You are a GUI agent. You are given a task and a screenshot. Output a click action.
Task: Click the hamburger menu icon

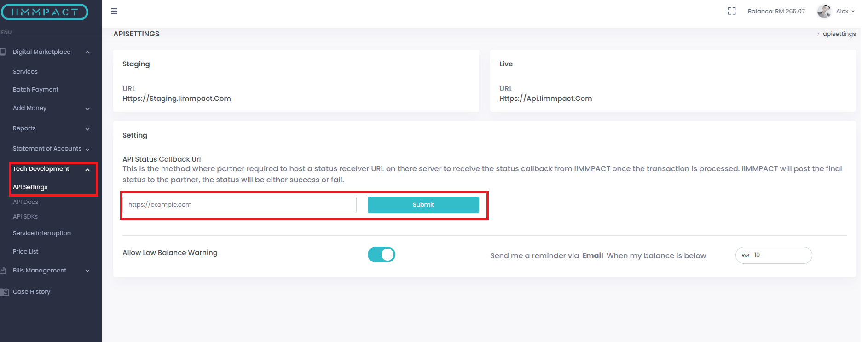pyautogui.click(x=114, y=11)
